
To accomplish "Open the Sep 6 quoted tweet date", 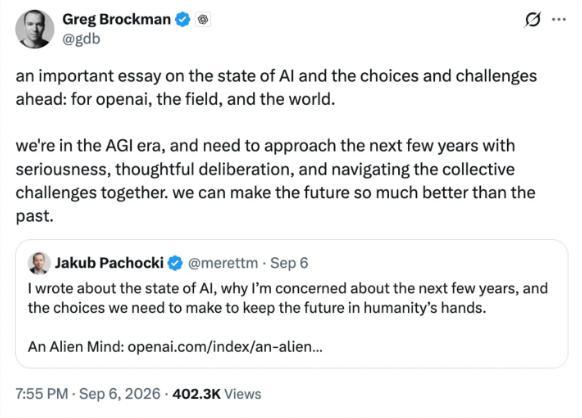I will point(289,263).
